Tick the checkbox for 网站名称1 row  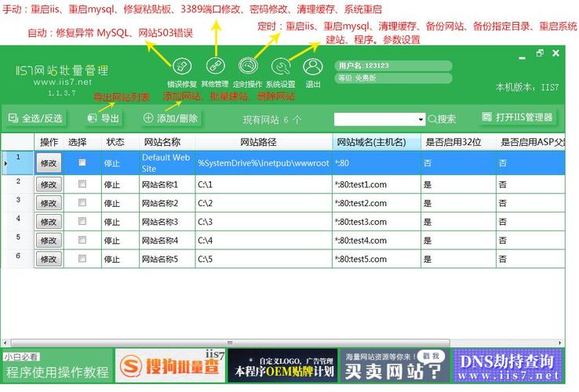click(82, 183)
